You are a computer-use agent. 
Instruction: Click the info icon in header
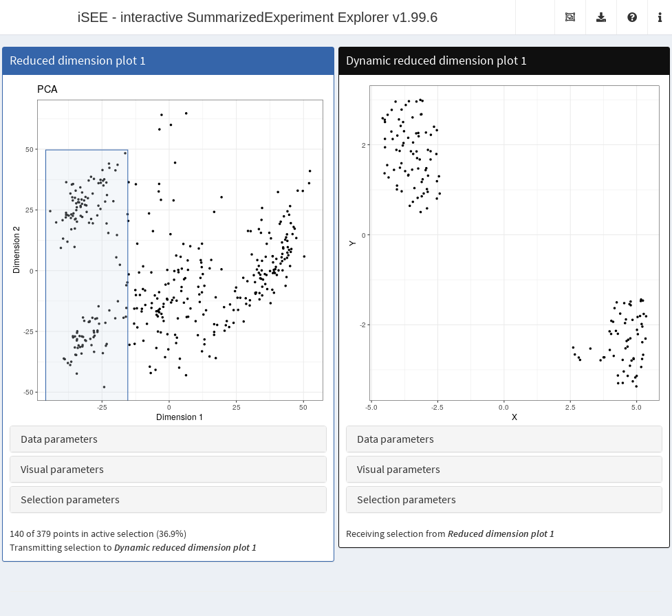(x=660, y=17)
